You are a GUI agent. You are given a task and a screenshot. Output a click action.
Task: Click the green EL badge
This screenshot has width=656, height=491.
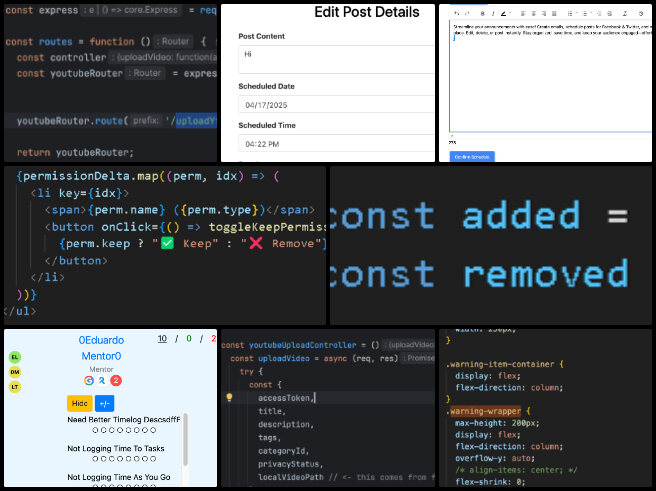pos(15,357)
